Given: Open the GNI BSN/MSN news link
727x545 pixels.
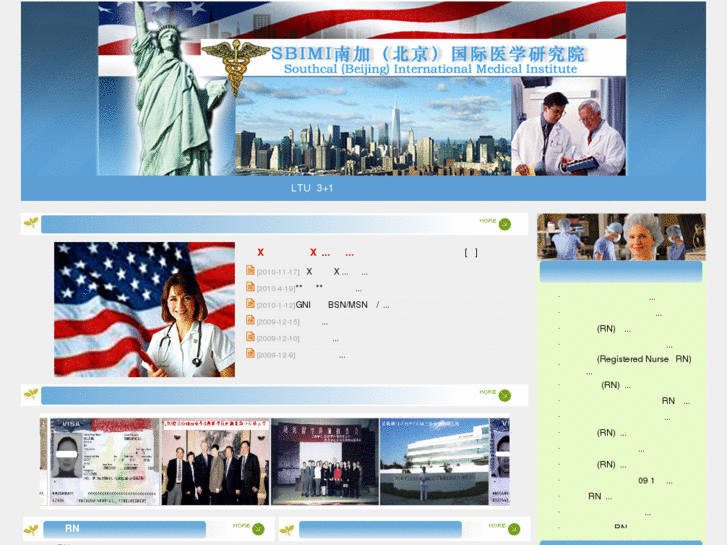Looking at the screenshot, I should coord(342,305).
